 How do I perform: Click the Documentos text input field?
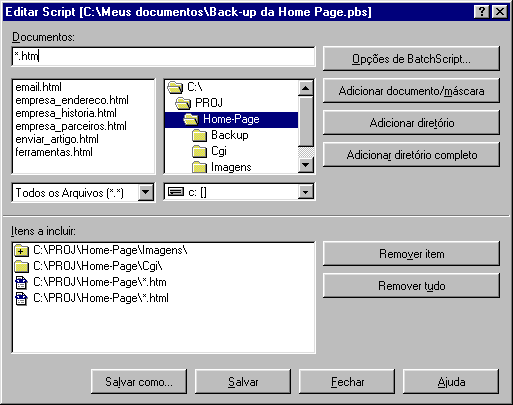(x=163, y=56)
